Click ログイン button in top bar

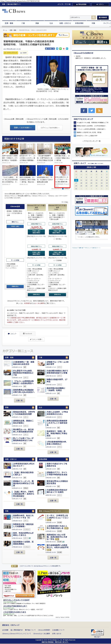coord(100,4)
